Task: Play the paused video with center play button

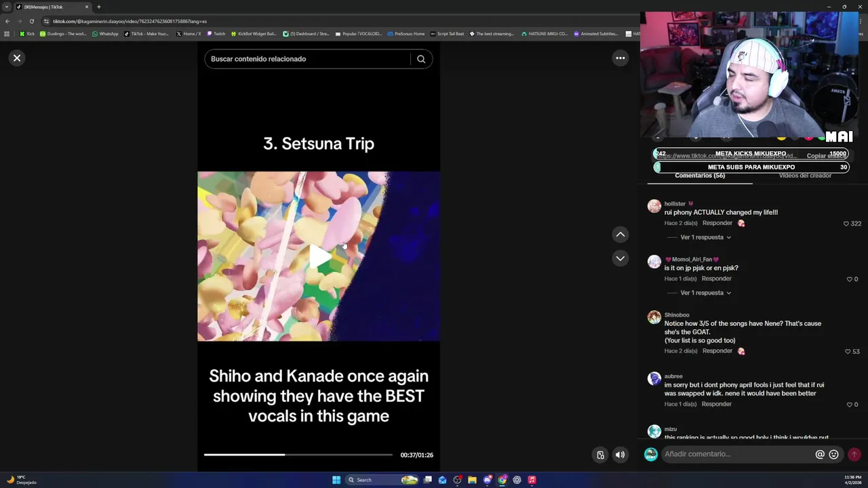Action: 319,256
